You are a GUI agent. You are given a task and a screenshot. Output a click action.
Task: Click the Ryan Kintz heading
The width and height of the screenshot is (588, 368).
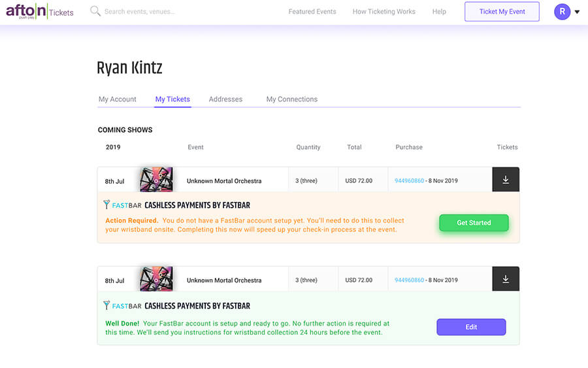coord(129,68)
